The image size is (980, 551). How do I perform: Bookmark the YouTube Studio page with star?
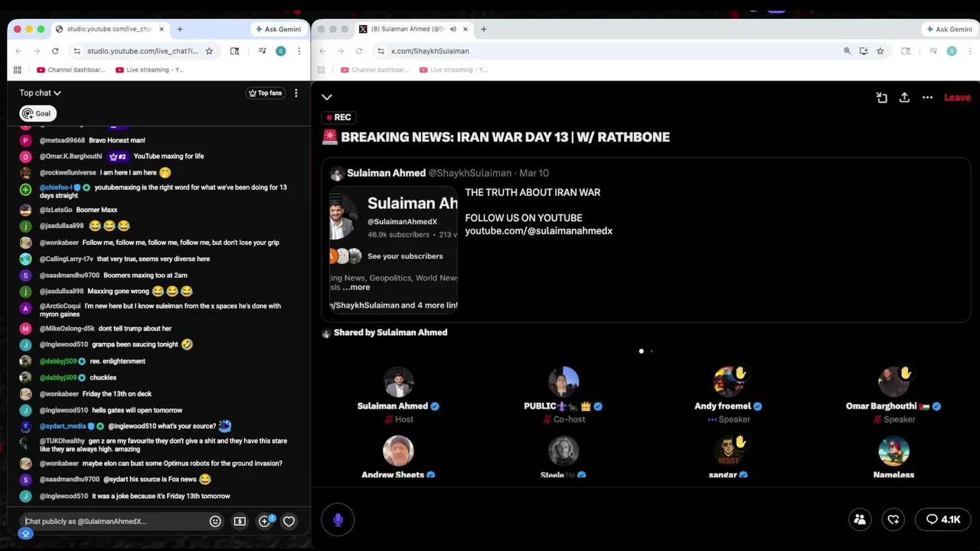click(209, 51)
